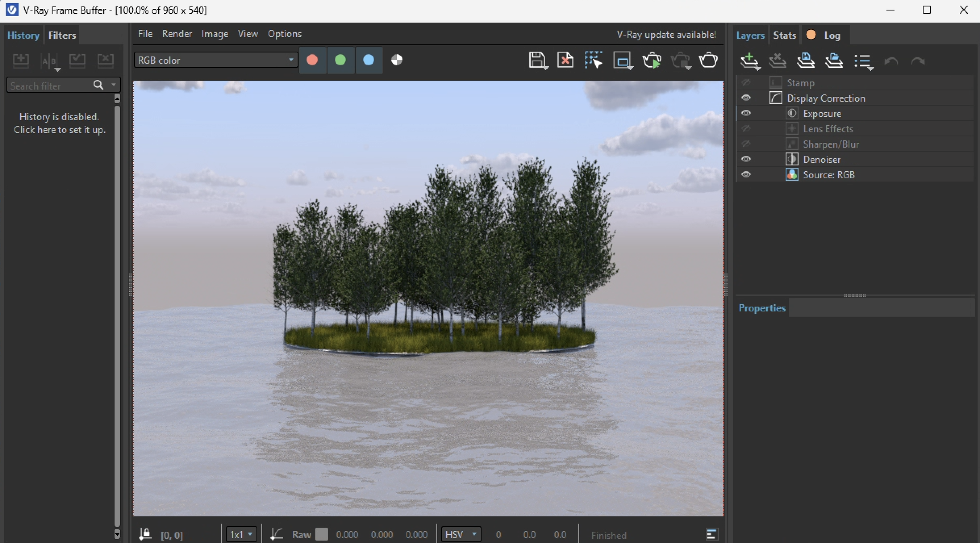Open the RGB color channel dropdown
This screenshot has height=543, width=980.
tap(215, 60)
